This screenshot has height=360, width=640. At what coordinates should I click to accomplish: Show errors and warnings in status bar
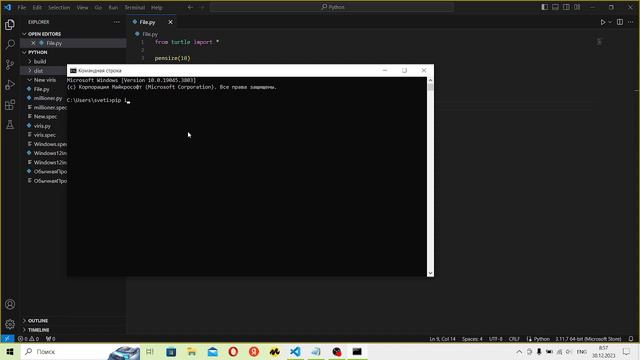pyautogui.click(x=28, y=339)
